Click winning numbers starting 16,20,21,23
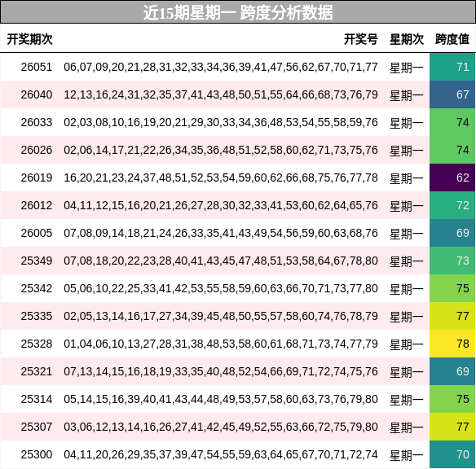Image resolution: width=476 pixels, height=469 pixels. 221,178
